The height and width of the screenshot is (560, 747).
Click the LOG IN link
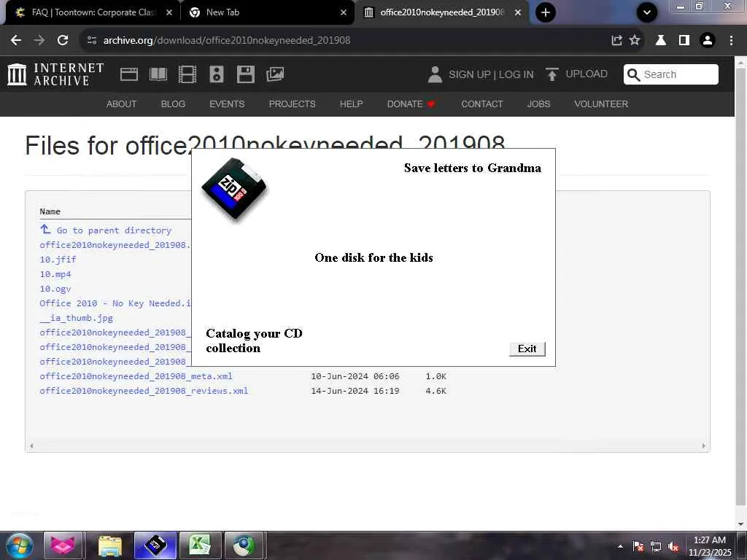(516, 74)
